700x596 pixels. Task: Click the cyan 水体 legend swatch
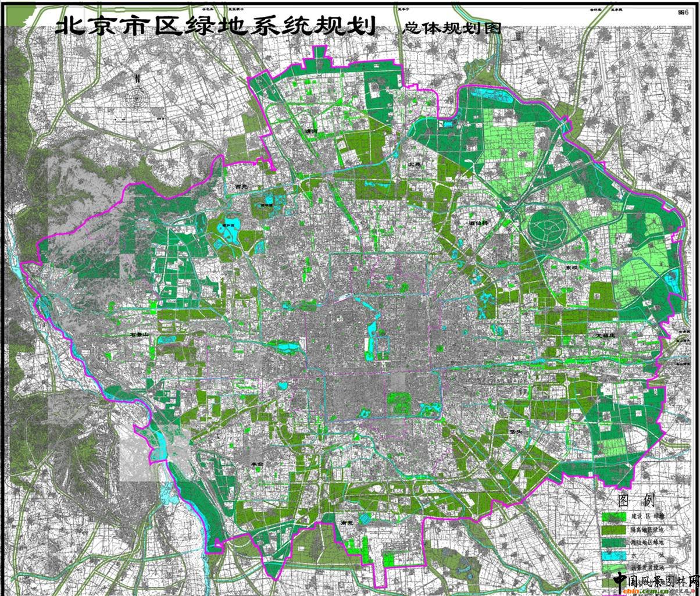pos(615,555)
